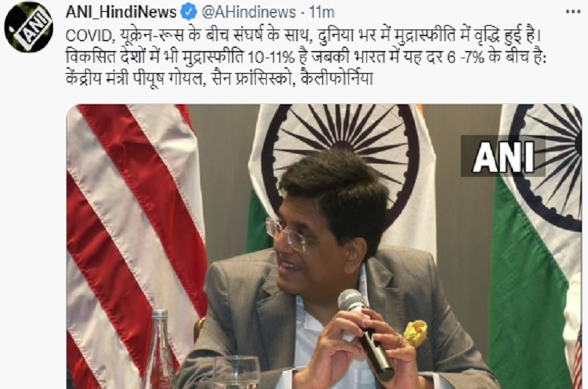Click the ANI_HindiNews display name
The width and height of the screenshot is (588, 389).
(121, 13)
